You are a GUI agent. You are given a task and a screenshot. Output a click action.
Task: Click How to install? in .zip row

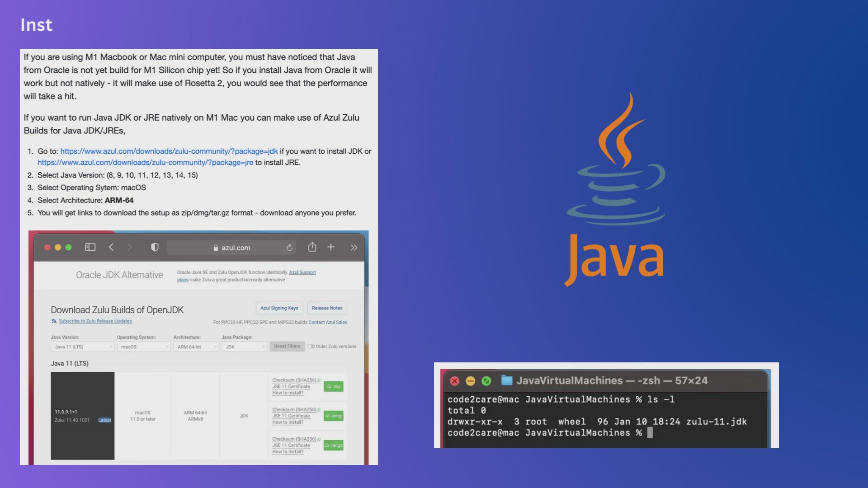288,393
